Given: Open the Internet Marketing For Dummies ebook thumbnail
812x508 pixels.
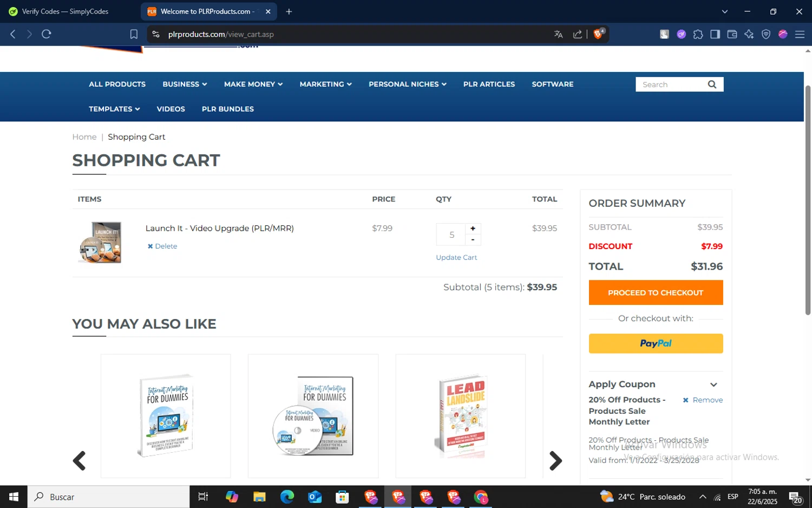Looking at the screenshot, I should (x=166, y=416).
